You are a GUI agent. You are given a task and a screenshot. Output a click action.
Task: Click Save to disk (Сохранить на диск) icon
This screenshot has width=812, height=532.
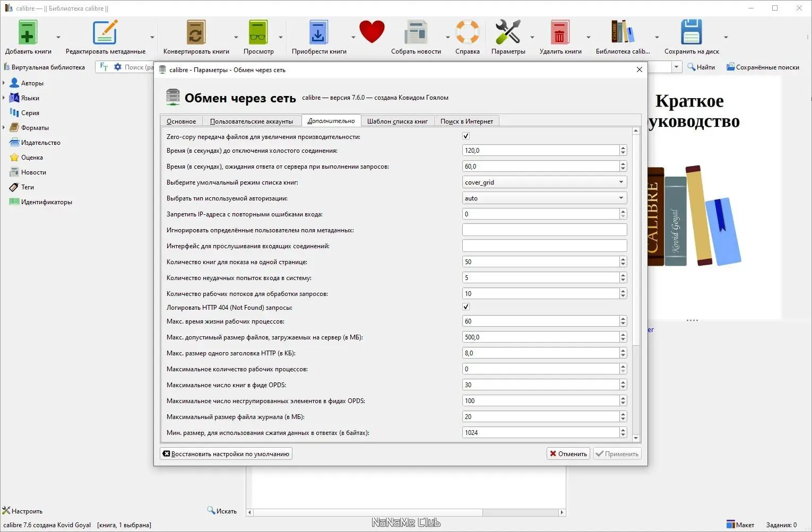pyautogui.click(x=691, y=32)
